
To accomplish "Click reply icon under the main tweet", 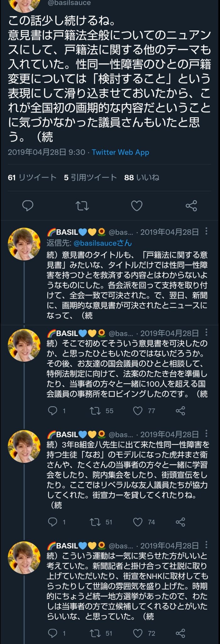I will click(x=28, y=206).
